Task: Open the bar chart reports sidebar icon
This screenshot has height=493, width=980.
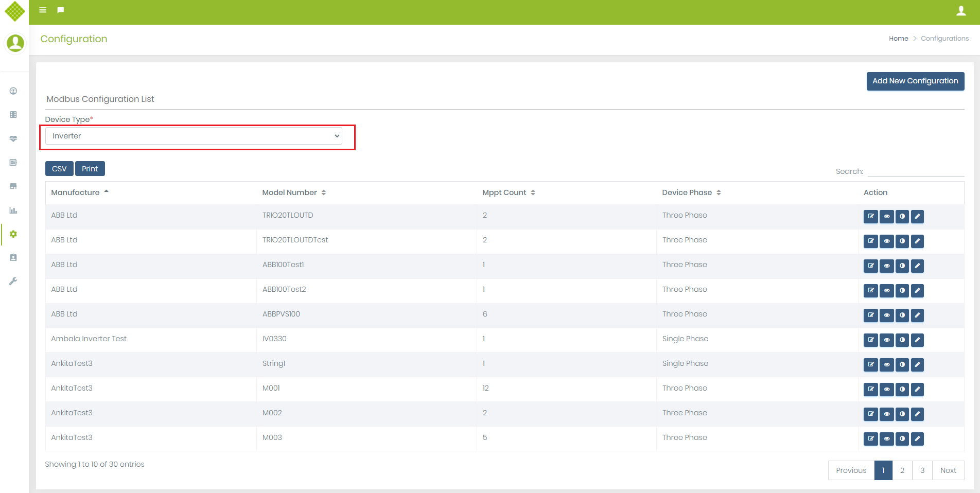Action: [x=13, y=210]
